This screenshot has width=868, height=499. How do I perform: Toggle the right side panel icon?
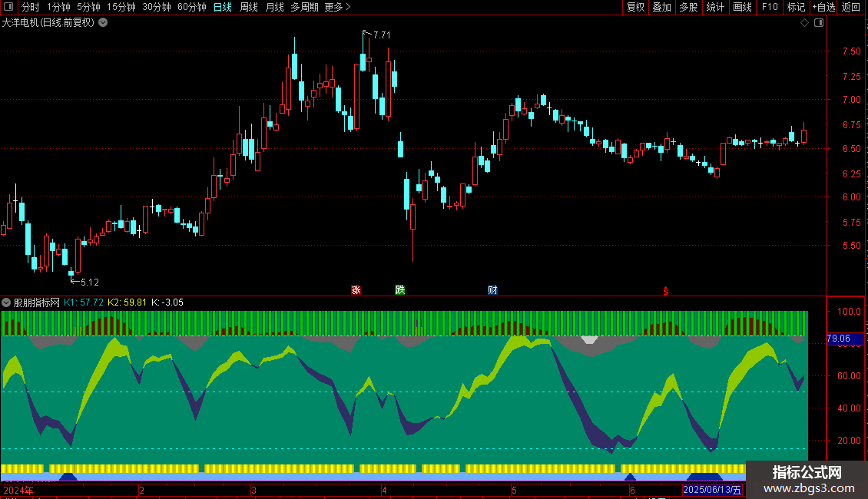click(x=819, y=23)
